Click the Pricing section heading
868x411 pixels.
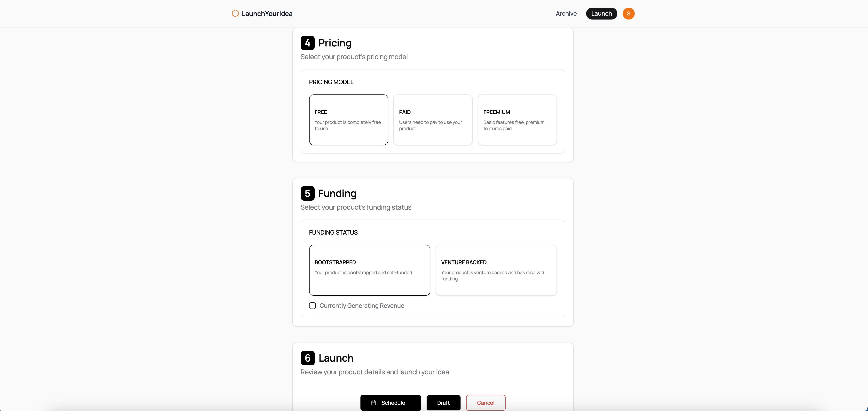335,43
